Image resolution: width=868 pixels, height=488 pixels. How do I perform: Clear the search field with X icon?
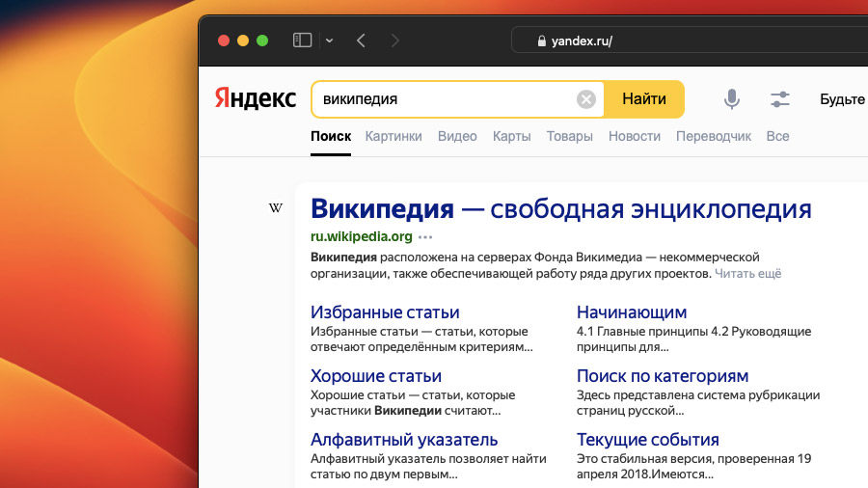[x=585, y=99]
